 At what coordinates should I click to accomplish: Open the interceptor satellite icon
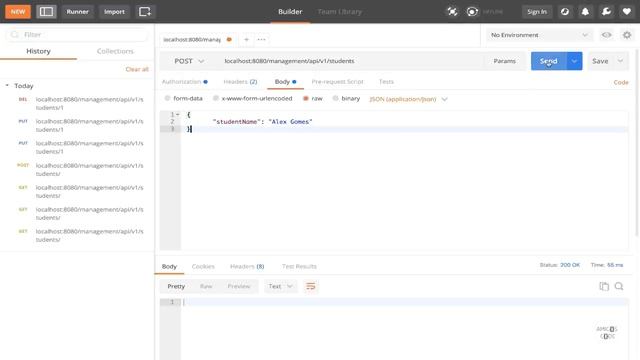(x=452, y=11)
